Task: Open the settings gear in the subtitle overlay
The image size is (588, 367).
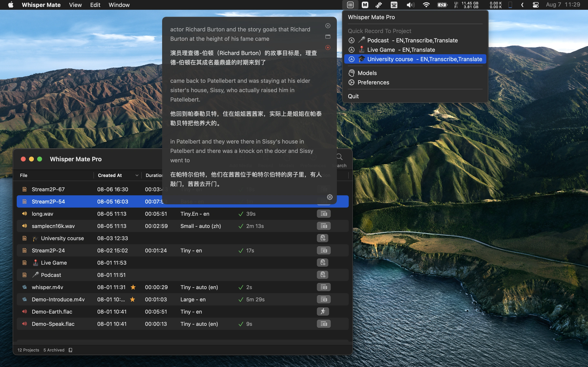Action: (330, 197)
